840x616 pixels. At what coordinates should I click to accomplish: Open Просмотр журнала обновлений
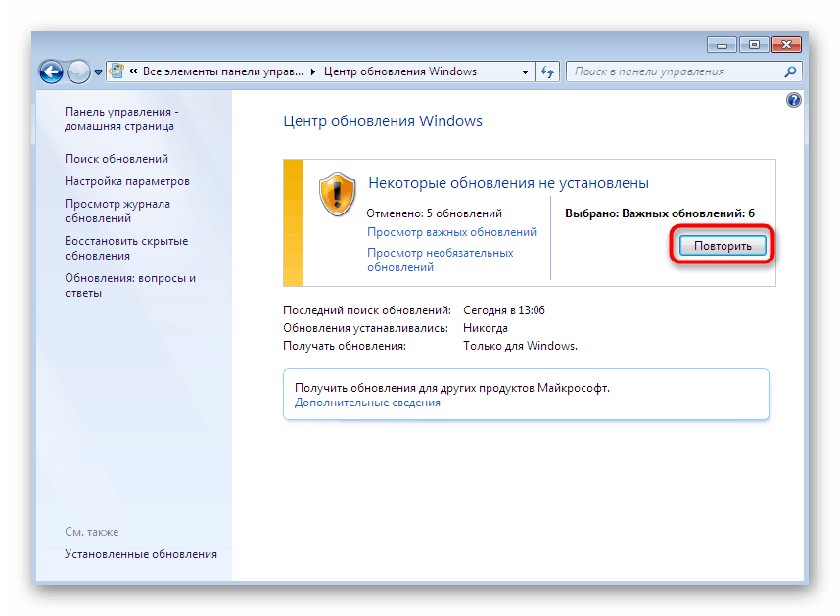pyautogui.click(x=117, y=212)
